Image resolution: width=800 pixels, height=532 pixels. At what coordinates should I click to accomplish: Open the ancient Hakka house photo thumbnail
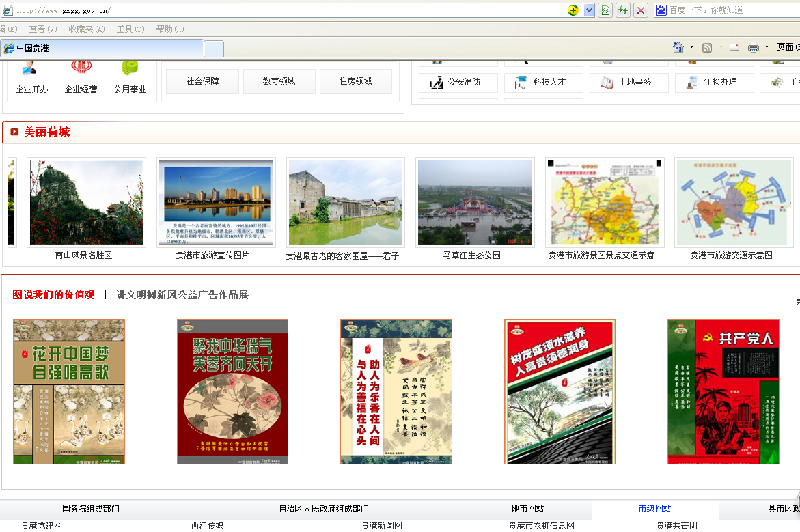coord(346,203)
